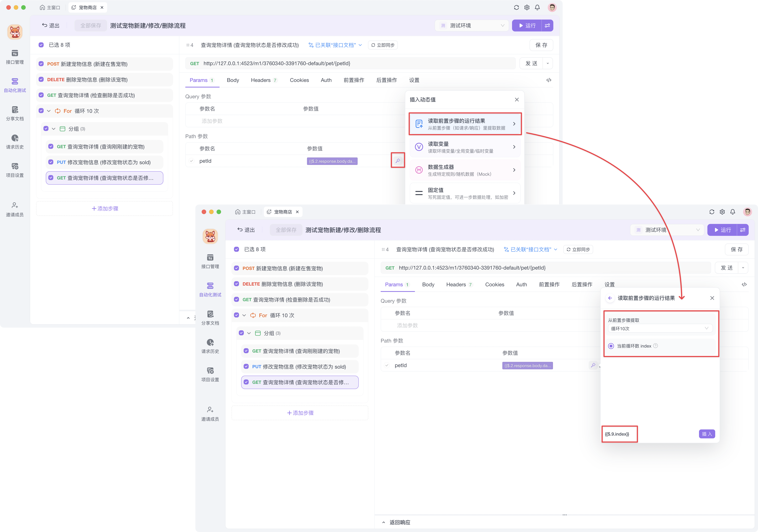
Task: Click the 添加步骤 link
Action: click(105, 209)
